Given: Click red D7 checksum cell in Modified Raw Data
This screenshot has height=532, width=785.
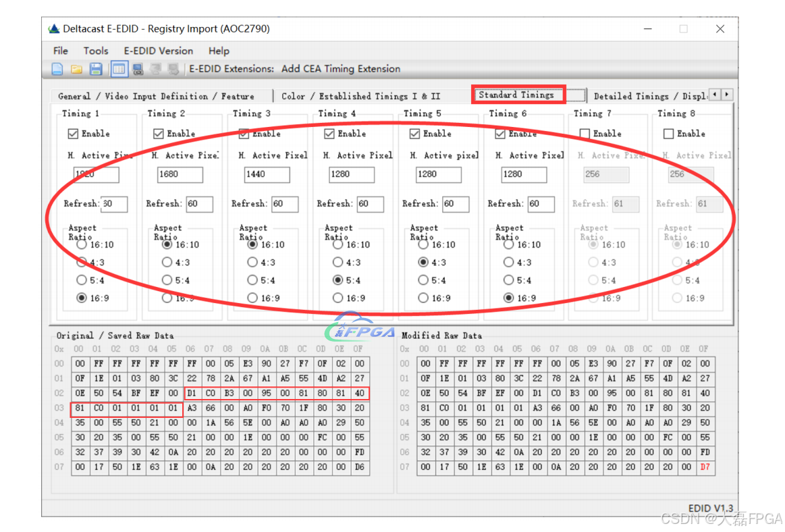Looking at the screenshot, I should pos(705,467).
